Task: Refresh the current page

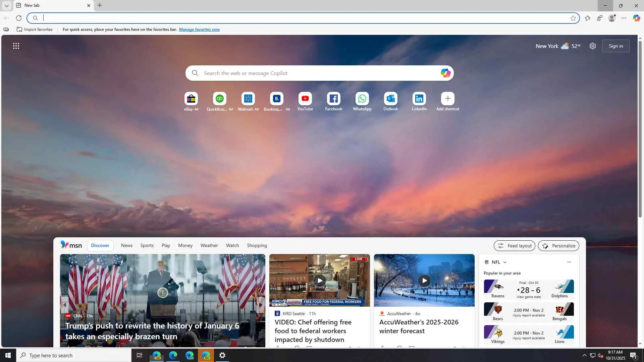Action: tap(19, 18)
